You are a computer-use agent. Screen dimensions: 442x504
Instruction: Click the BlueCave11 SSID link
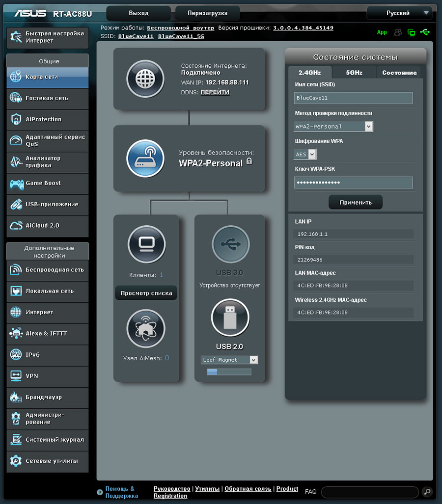coord(136,36)
